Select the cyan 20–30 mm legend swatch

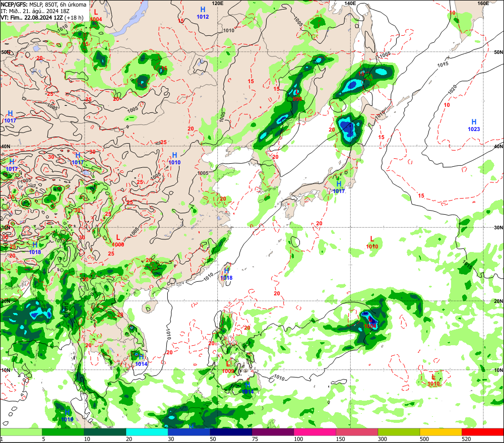coord(147,432)
